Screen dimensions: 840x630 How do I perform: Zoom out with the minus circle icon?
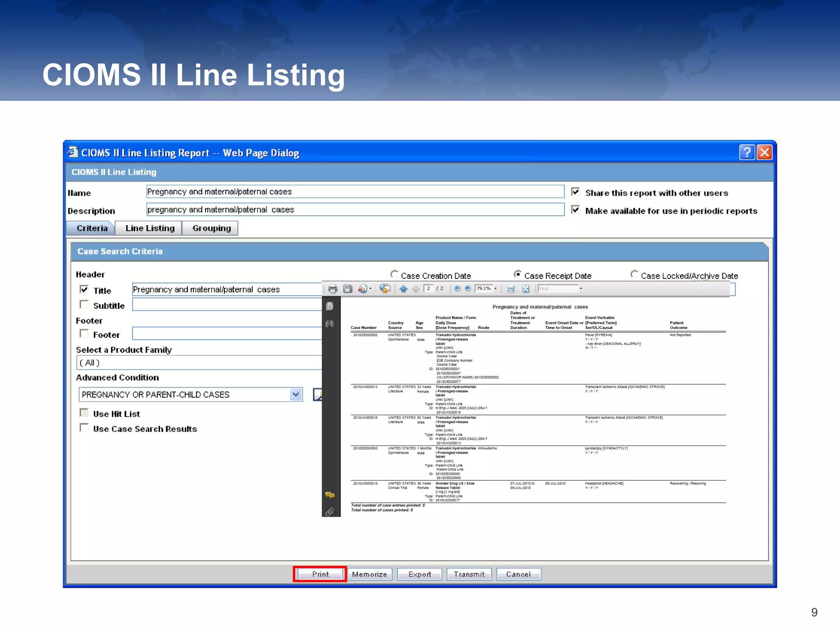pyautogui.click(x=457, y=288)
